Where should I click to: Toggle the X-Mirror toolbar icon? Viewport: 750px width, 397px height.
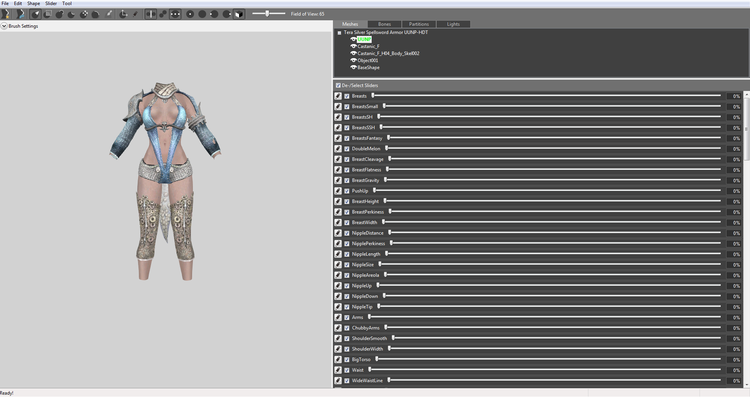pyautogui.click(x=151, y=14)
